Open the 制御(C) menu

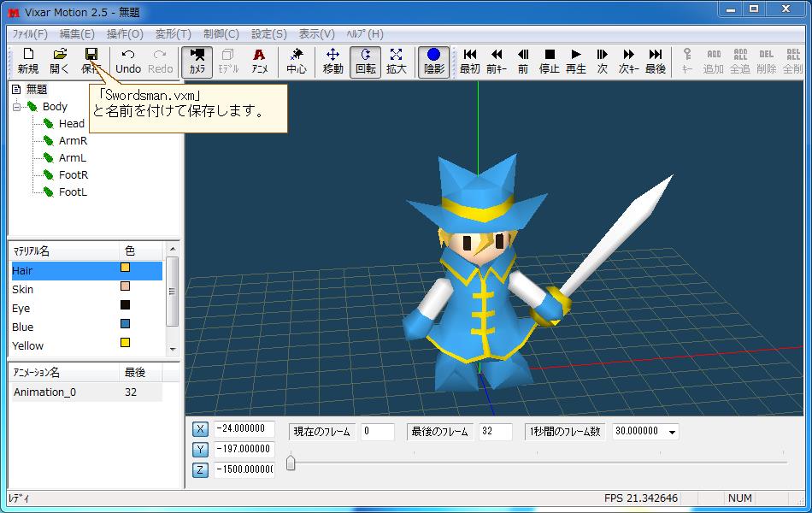221,33
